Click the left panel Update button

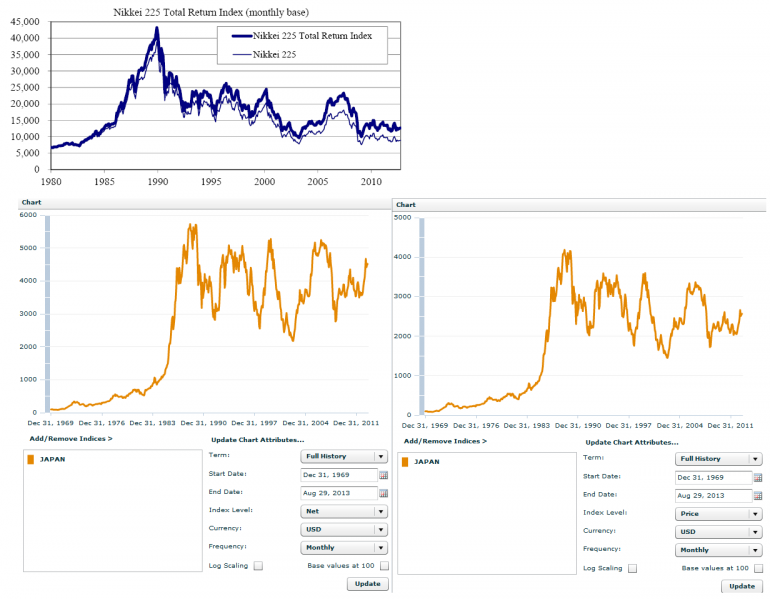point(368,584)
